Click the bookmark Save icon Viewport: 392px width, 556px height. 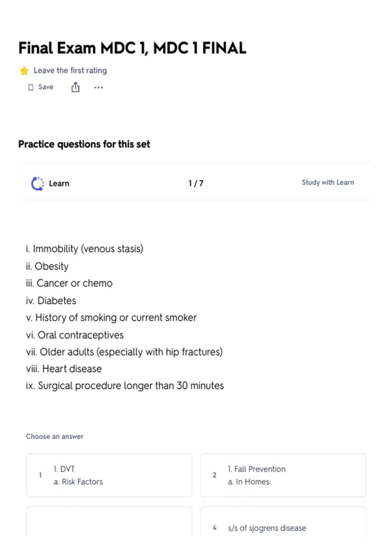pyautogui.click(x=31, y=87)
